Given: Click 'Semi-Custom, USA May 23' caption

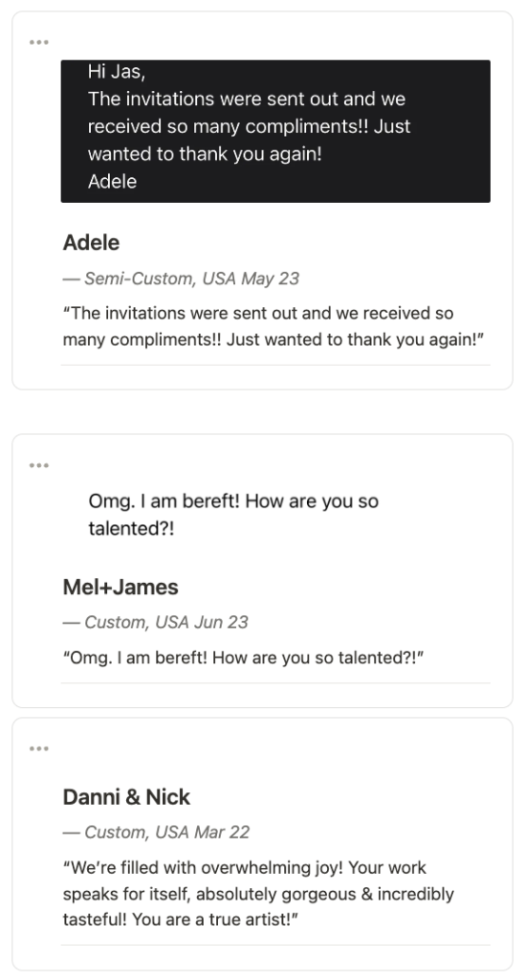Looking at the screenshot, I should tap(181, 278).
